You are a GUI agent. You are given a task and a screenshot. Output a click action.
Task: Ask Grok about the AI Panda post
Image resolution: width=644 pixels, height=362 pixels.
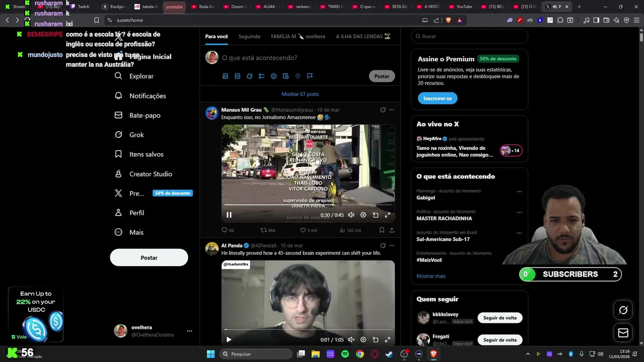(383, 245)
